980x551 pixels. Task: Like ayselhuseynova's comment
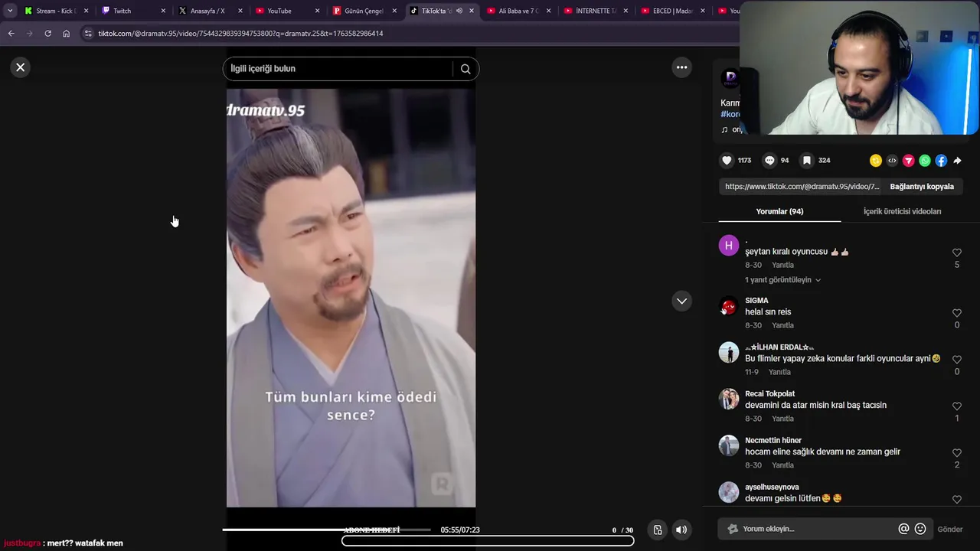coord(957,500)
